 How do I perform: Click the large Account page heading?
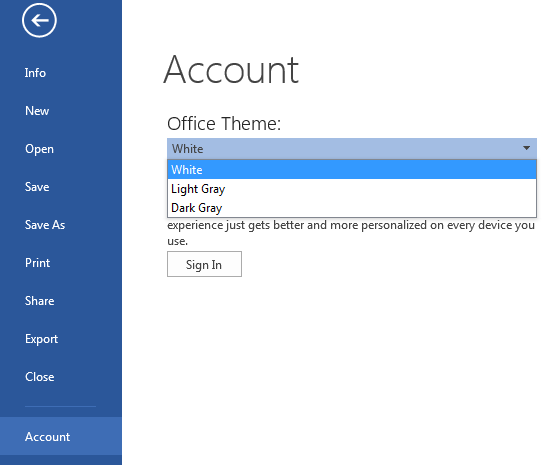pyautogui.click(x=231, y=70)
